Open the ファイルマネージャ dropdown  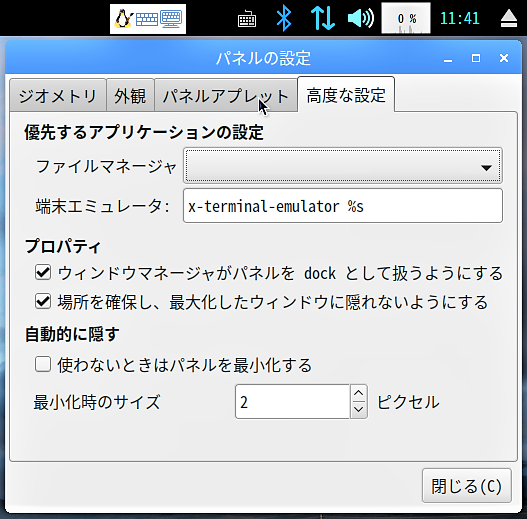tap(343, 166)
